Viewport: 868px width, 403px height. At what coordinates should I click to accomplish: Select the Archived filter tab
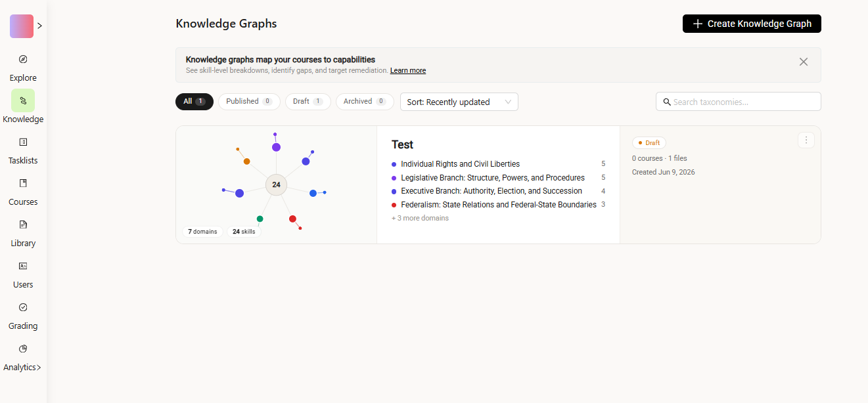click(365, 102)
